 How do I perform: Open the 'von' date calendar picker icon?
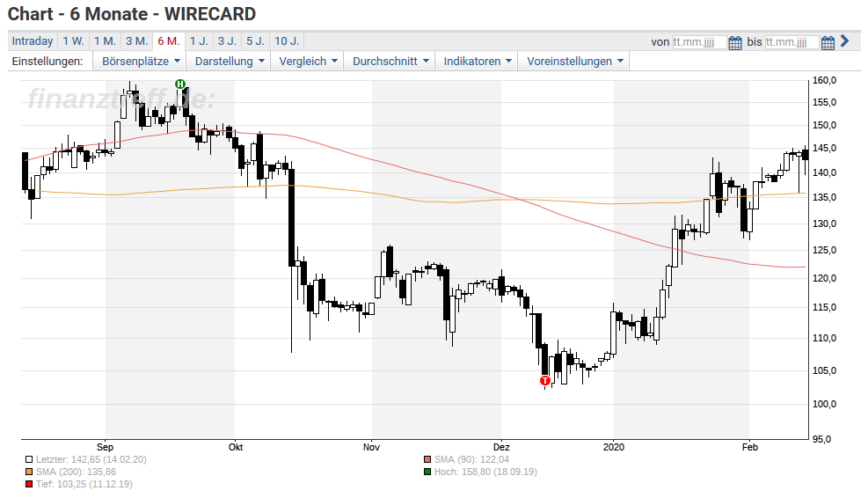pos(734,42)
